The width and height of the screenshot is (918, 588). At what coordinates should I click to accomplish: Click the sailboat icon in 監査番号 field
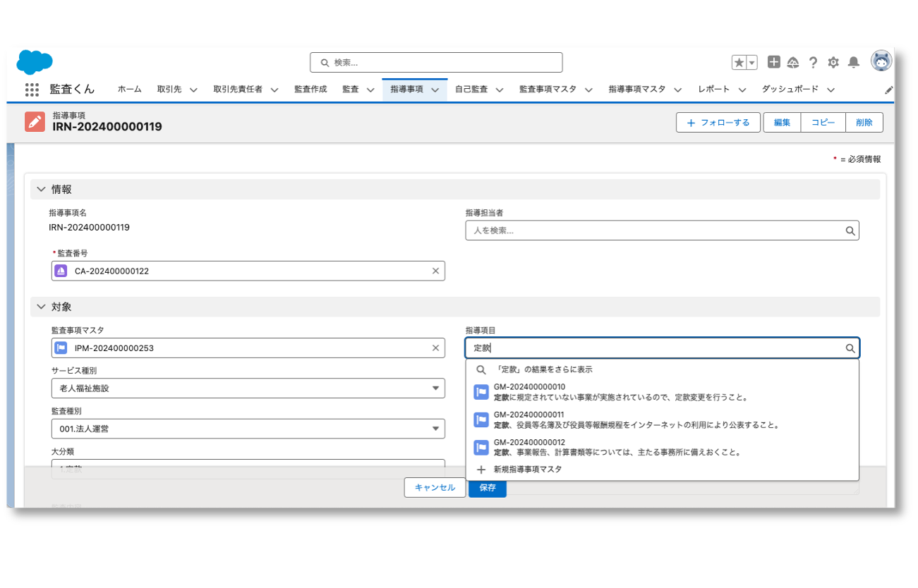61,271
